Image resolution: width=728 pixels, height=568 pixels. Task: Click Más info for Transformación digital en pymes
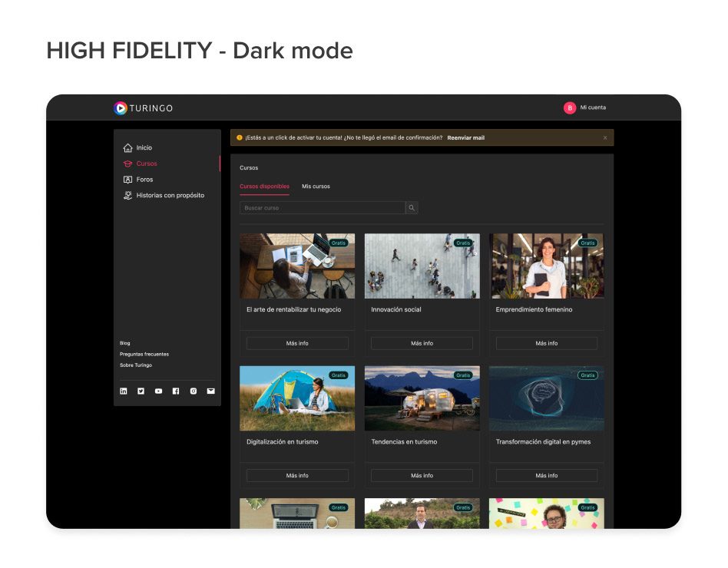547,476
